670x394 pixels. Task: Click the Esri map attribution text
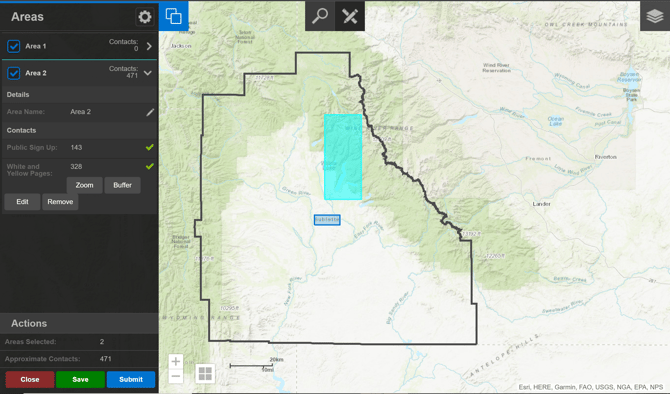[x=591, y=387]
